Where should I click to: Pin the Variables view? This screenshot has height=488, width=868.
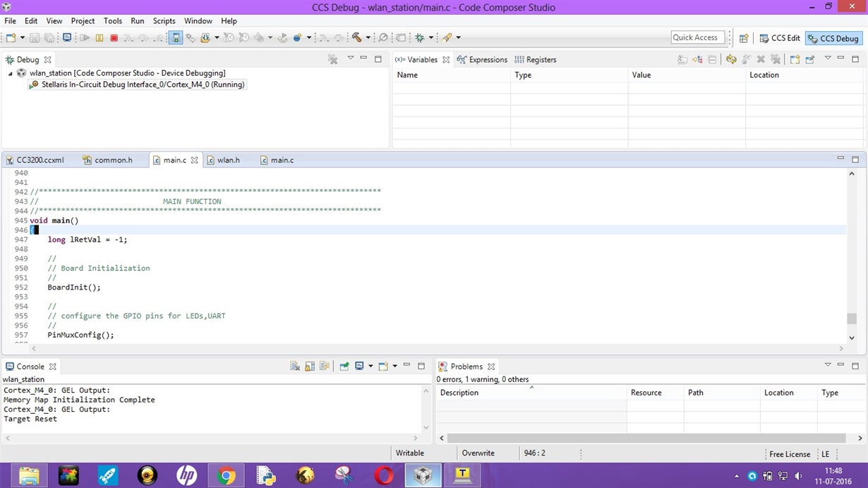click(809, 59)
